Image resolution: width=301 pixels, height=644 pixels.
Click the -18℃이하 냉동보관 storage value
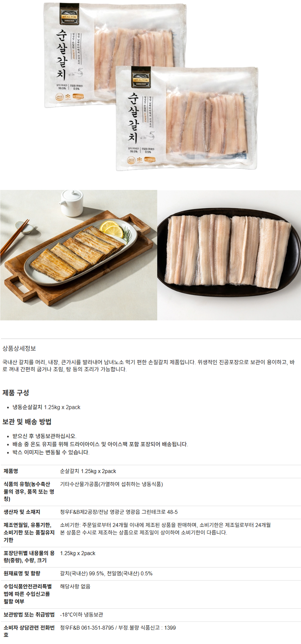[x=81, y=614]
